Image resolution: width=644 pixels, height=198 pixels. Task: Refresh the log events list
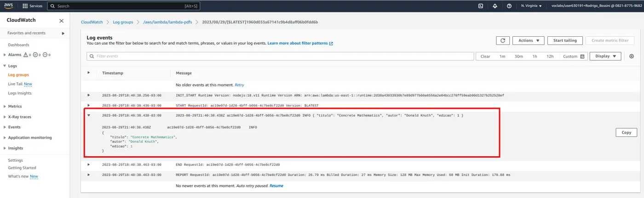tap(503, 40)
